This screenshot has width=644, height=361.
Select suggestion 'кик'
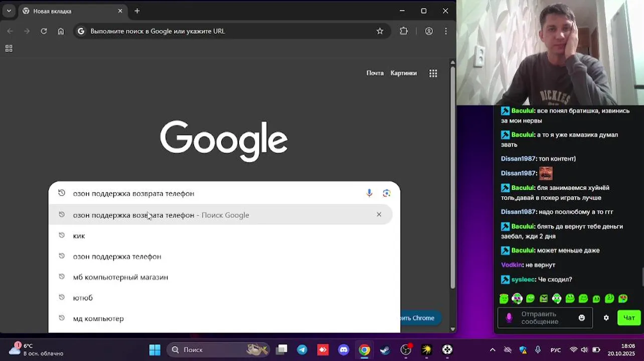point(221,236)
